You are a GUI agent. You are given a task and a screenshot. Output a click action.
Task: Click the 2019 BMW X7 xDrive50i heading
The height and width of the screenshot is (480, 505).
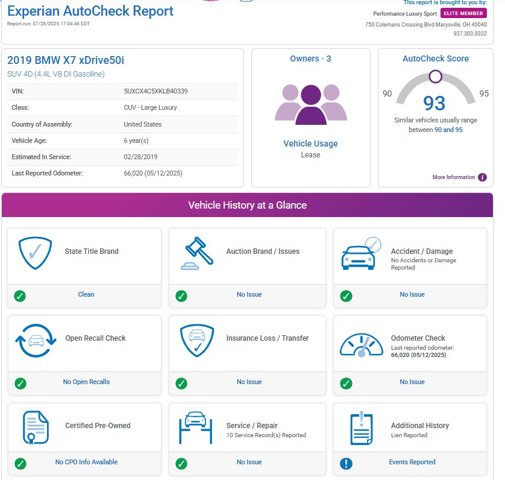pyautogui.click(x=66, y=60)
